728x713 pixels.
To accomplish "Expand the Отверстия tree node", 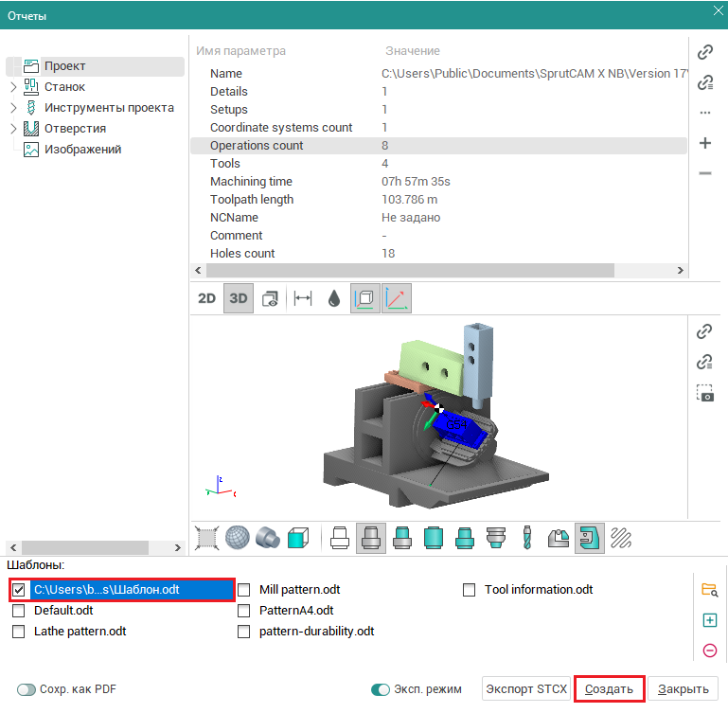I will click(13, 129).
